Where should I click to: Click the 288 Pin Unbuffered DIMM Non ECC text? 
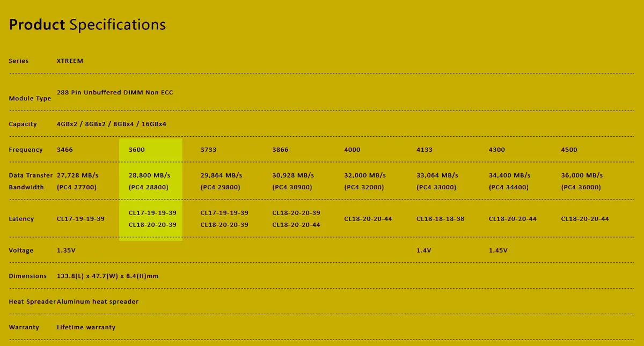(x=115, y=92)
